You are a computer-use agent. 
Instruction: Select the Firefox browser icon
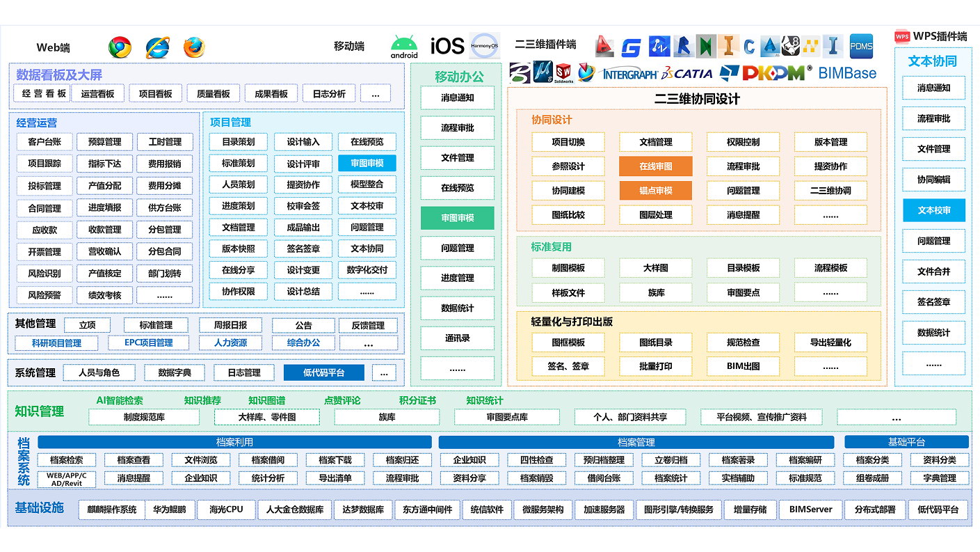pos(194,47)
